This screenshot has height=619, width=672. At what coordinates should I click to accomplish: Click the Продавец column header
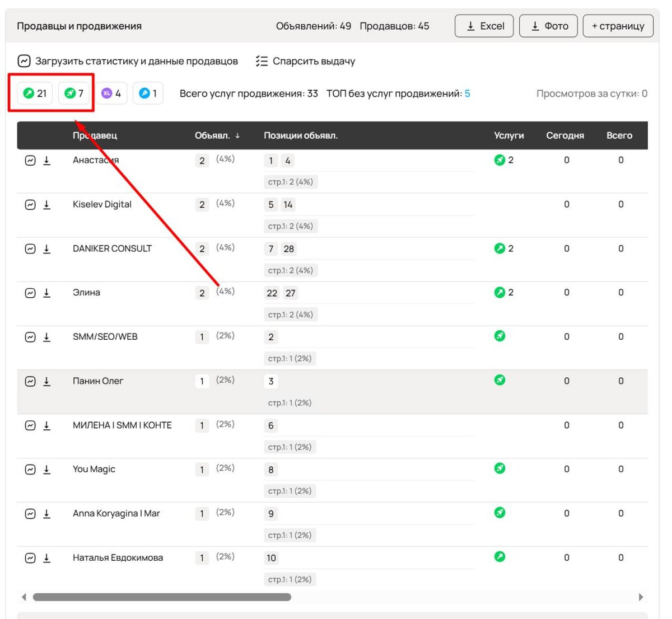(95, 135)
